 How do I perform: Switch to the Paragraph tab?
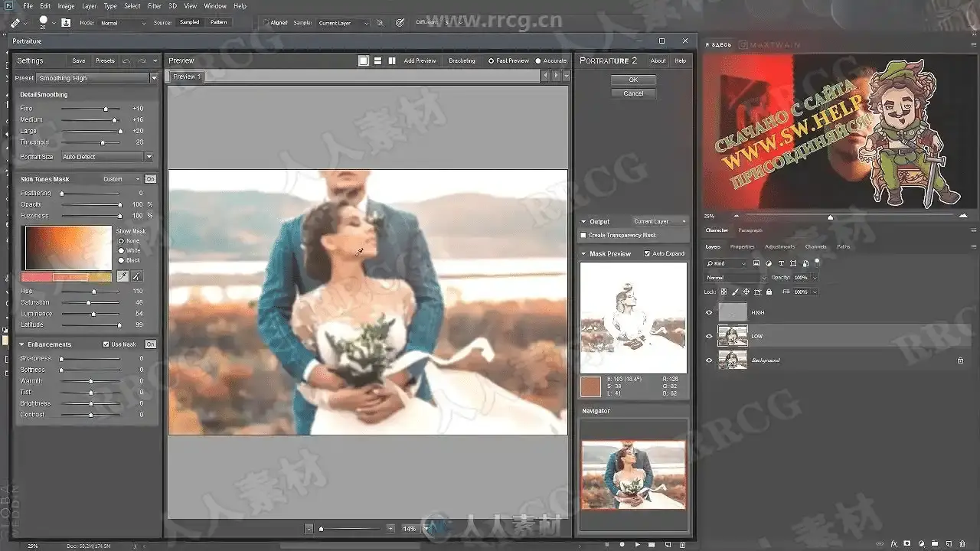tap(750, 230)
